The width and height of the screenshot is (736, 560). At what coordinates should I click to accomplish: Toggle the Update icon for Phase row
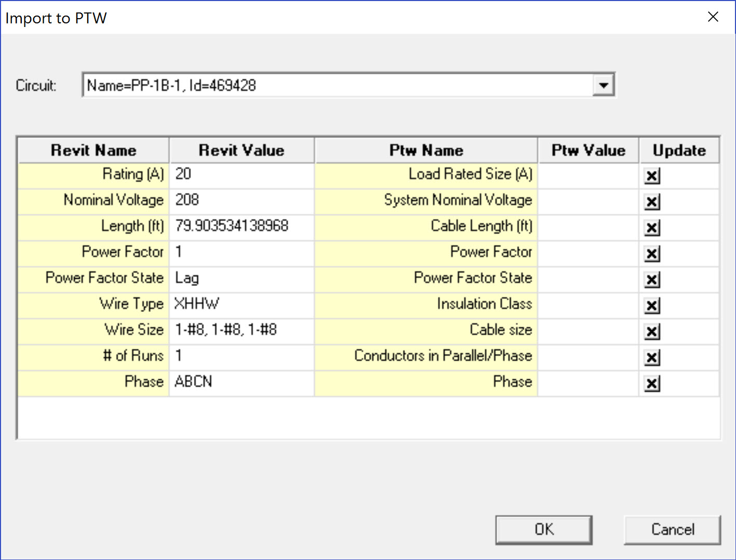[x=652, y=384]
